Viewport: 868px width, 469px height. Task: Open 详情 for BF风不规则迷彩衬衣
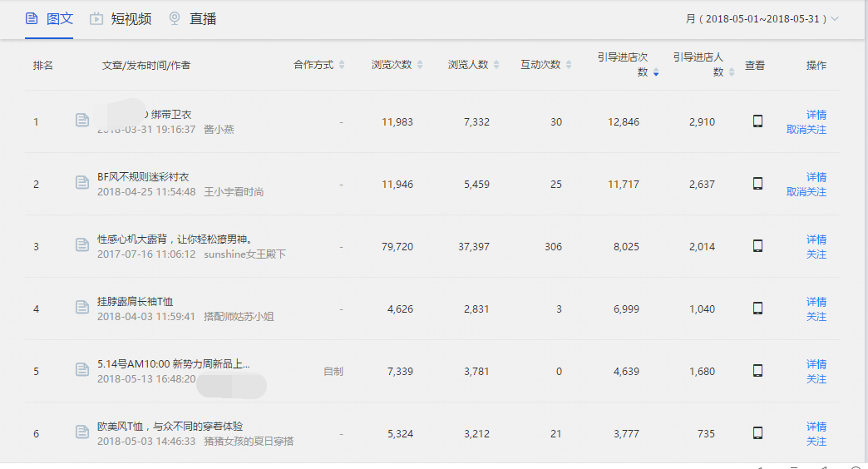click(816, 177)
